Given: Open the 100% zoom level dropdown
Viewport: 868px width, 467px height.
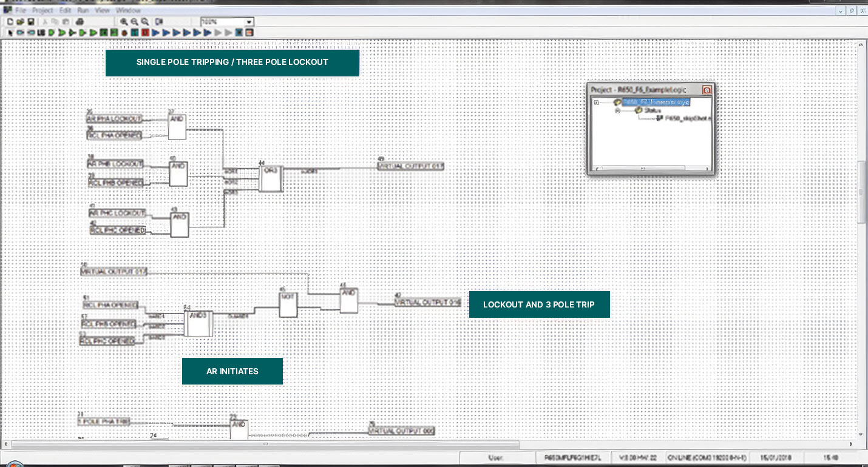Looking at the screenshot, I should click(x=248, y=22).
